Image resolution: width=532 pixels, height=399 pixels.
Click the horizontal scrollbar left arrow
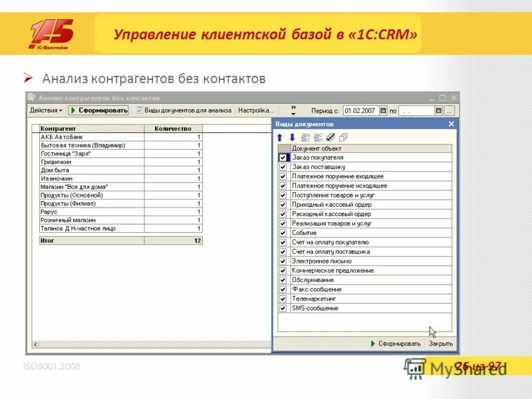coord(35,344)
